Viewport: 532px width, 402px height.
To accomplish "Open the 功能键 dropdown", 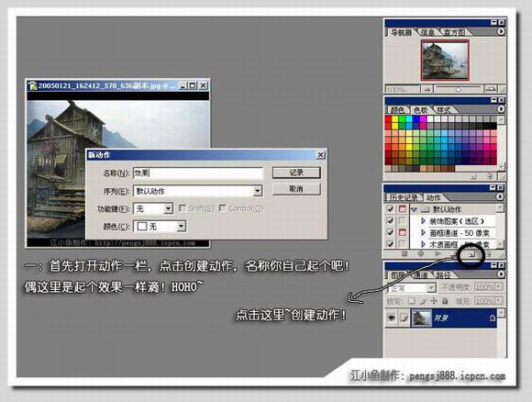I will click(x=168, y=208).
